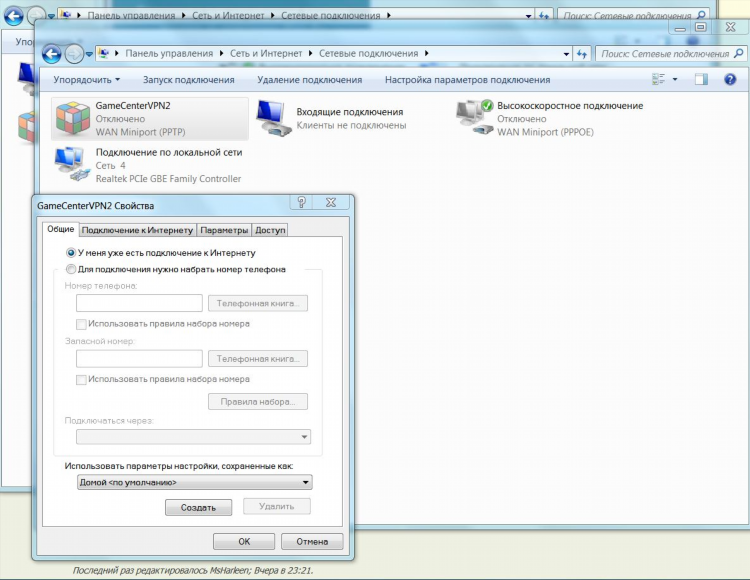Select 'У меня уже есть подключение к Интернету'
The image size is (750, 580).
pos(71,252)
